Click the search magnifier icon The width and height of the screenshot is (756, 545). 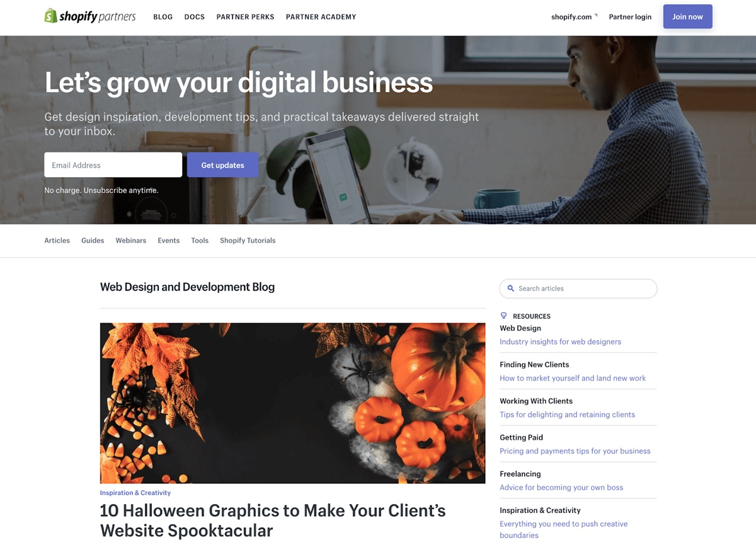point(511,289)
